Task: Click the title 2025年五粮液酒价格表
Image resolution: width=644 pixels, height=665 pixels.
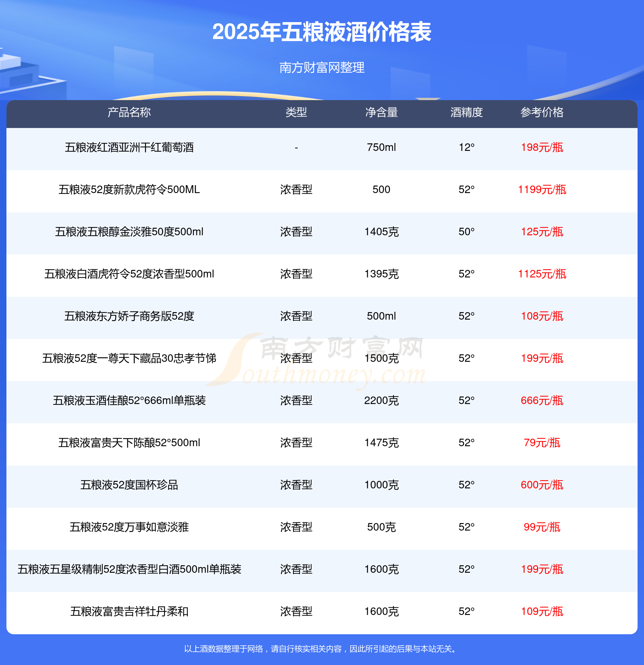Action: point(322,32)
